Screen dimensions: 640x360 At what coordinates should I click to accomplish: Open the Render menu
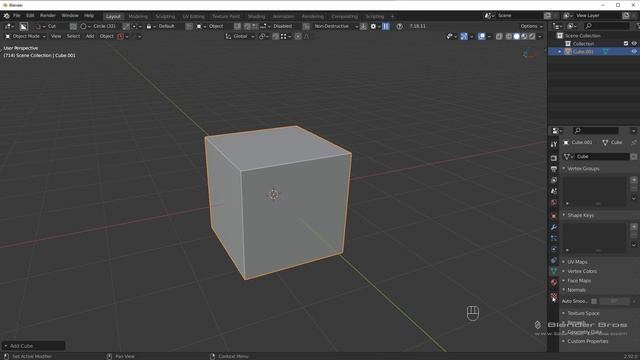(x=48, y=16)
